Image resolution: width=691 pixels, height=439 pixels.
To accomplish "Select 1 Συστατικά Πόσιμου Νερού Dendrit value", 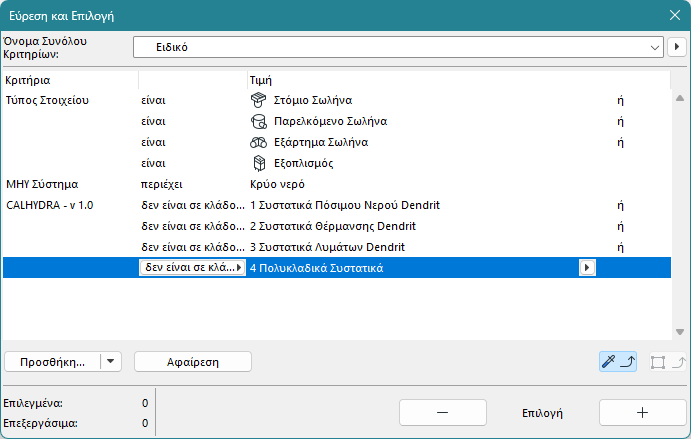I will pos(345,205).
